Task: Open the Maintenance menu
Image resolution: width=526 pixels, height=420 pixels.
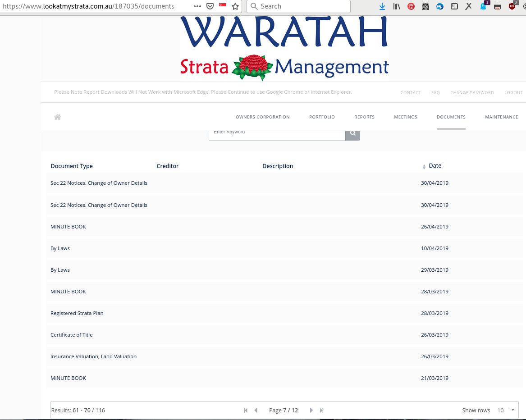Action: 502,117
